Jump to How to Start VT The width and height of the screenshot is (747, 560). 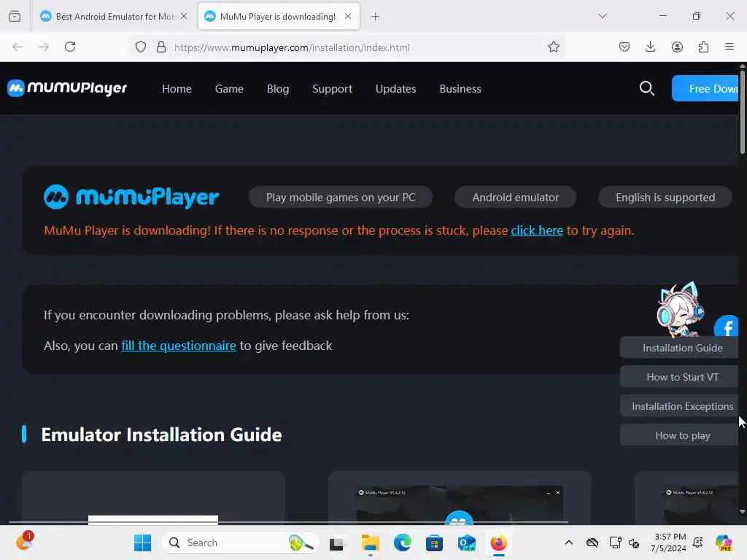[x=680, y=377]
